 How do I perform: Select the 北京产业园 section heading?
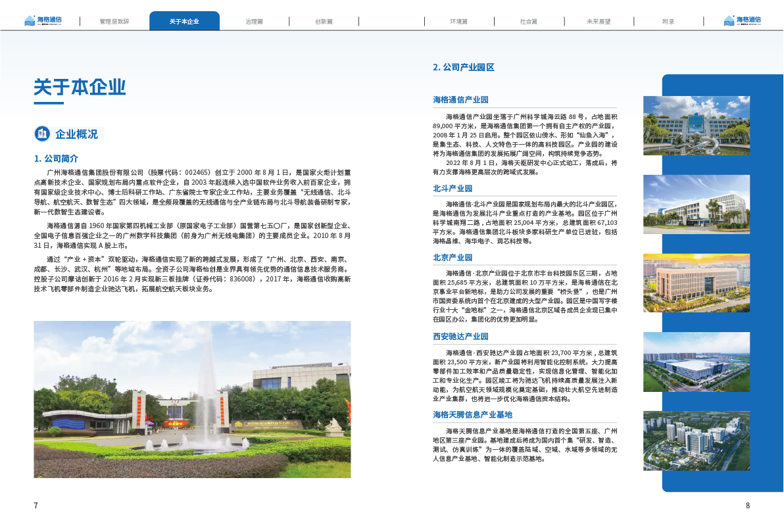(x=453, y=258)
